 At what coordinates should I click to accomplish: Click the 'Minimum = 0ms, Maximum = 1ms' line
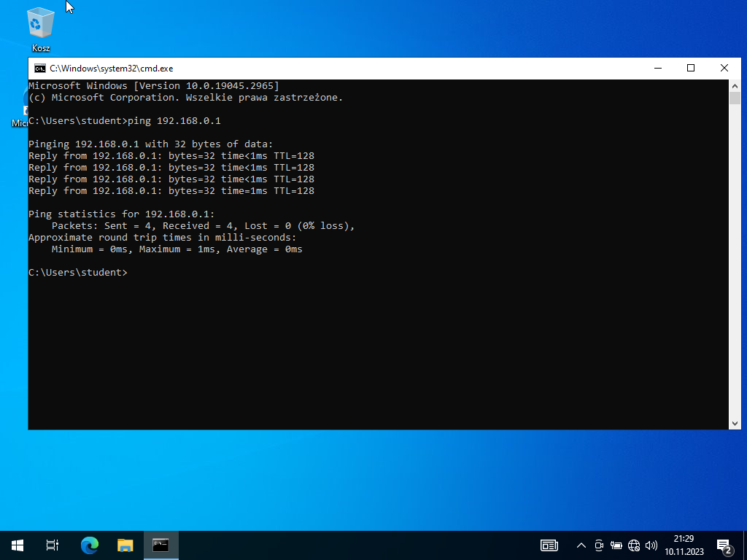click(x=177, y=249)
